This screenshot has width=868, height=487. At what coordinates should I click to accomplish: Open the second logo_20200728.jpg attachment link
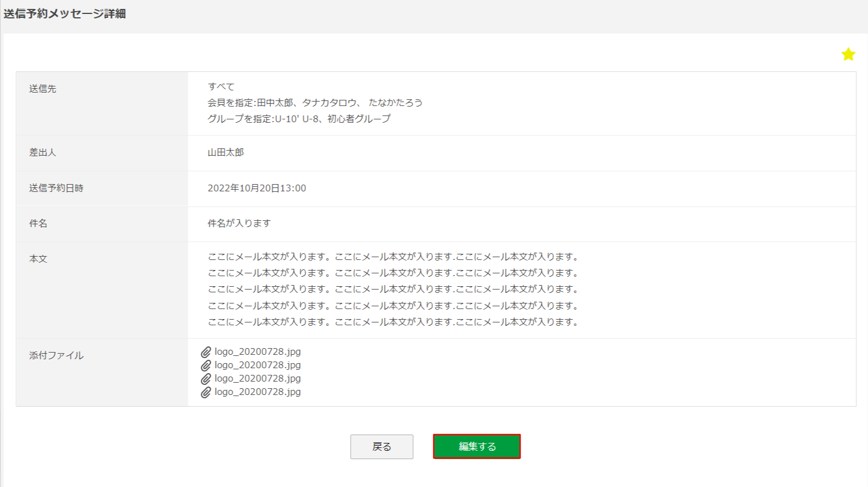tap(258, 365)
